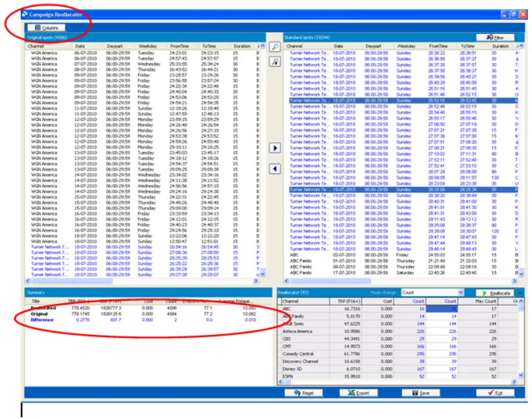Click the undo arrow icon on Reset
The width and height of the screenshot is (532, 419).
[297, 392]
